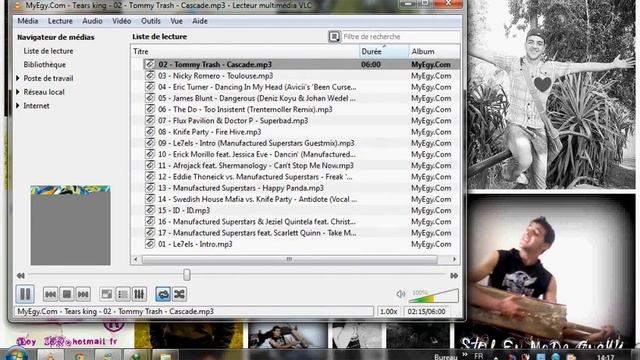Open the Lecture menu
Viewport: 640px width, 360px height.
60,21
